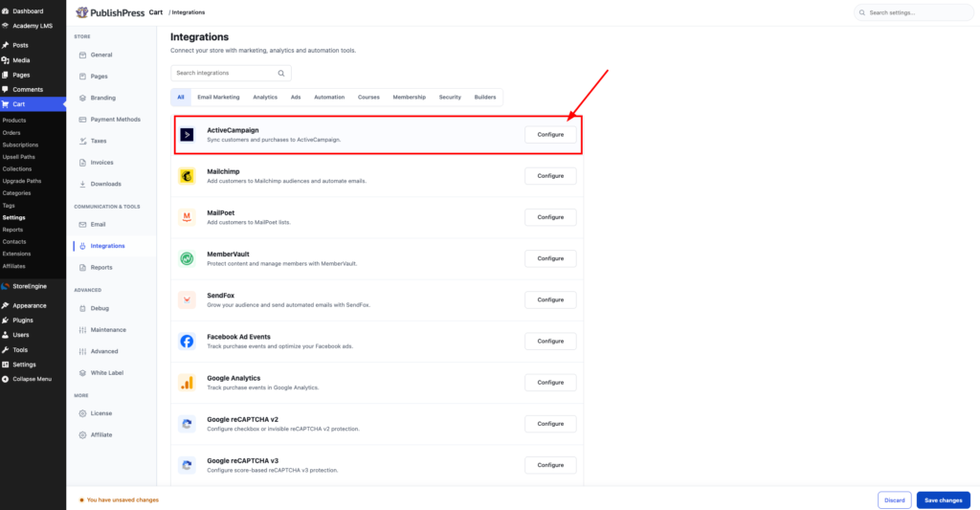Click the White Label layers icon

pos(82,373)
